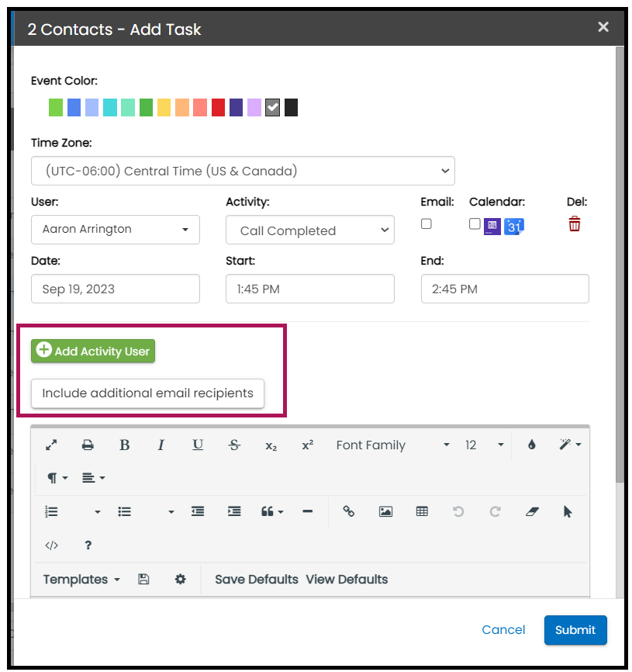Click the Add Activity User button
The width and height of the screenshot is (632, 672).
click(x=93, y=352)
